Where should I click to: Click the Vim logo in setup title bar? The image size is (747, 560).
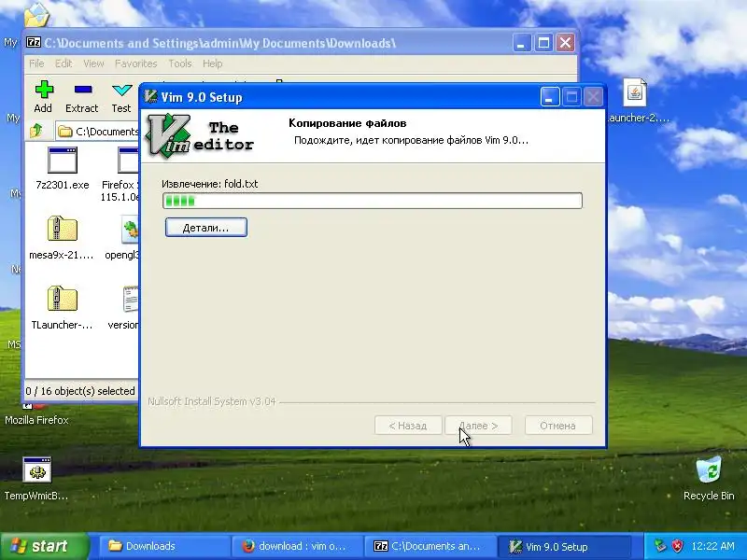tap(151, 97)
